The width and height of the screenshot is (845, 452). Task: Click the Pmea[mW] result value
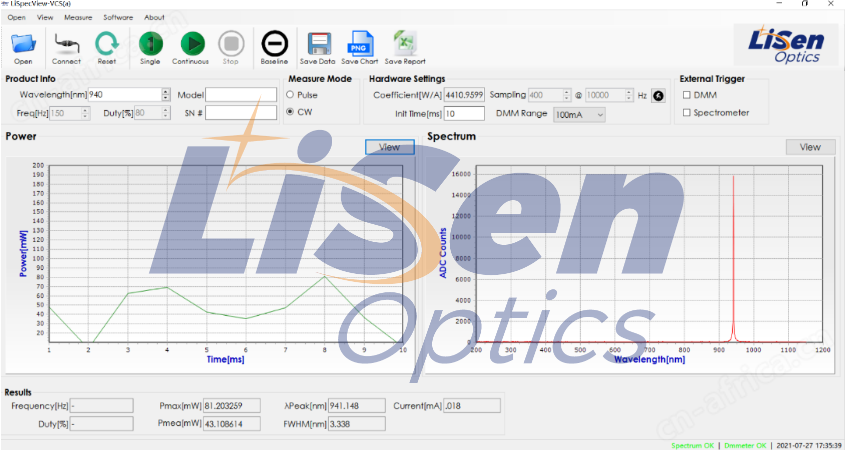click(x=232, y=424)
